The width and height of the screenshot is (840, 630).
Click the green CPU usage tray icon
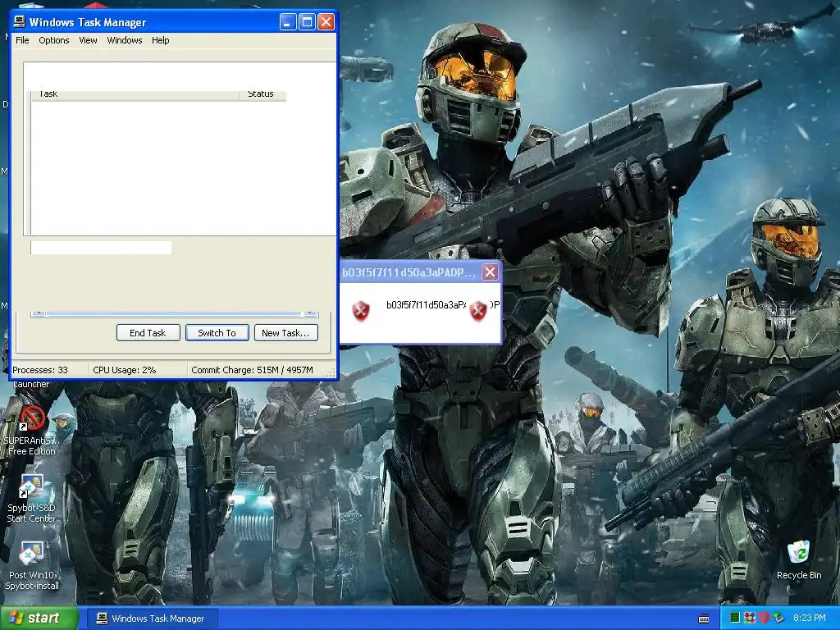point(735,618)
